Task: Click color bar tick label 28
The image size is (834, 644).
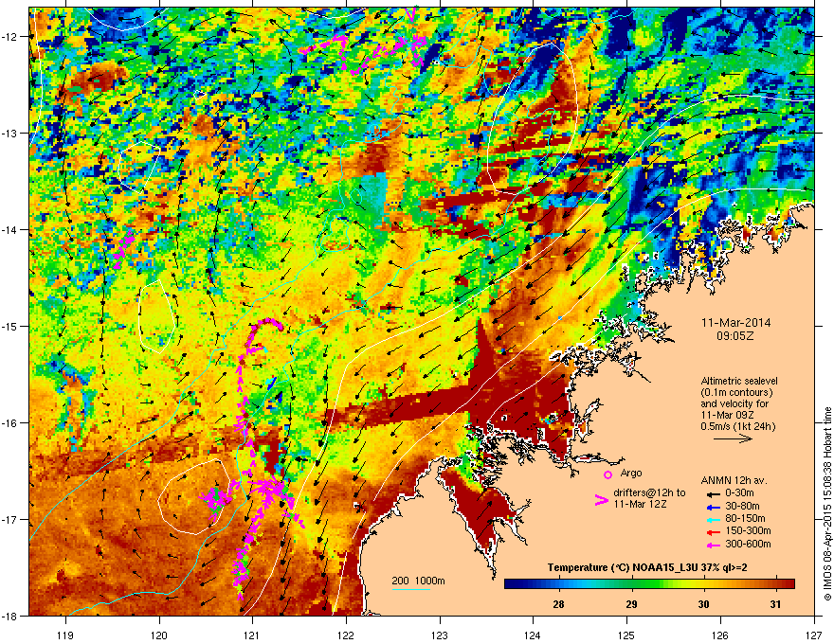Action: [x=558, y=604]
